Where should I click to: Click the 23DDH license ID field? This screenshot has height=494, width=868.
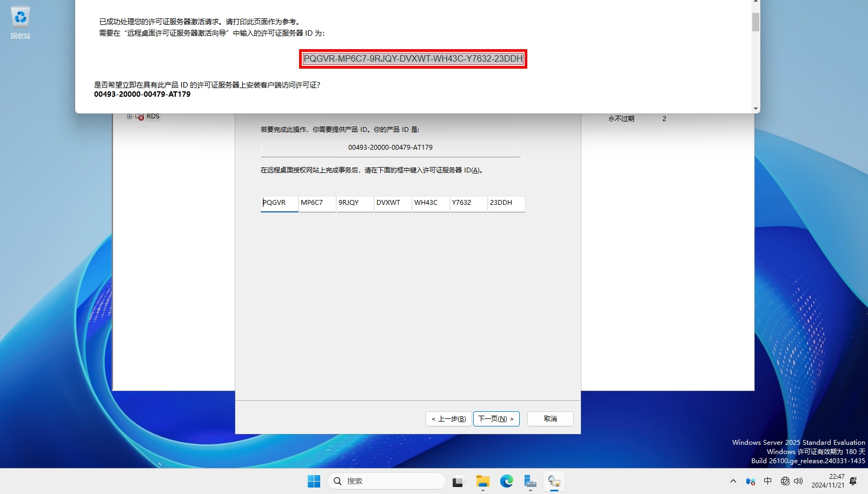click(506, 203)
